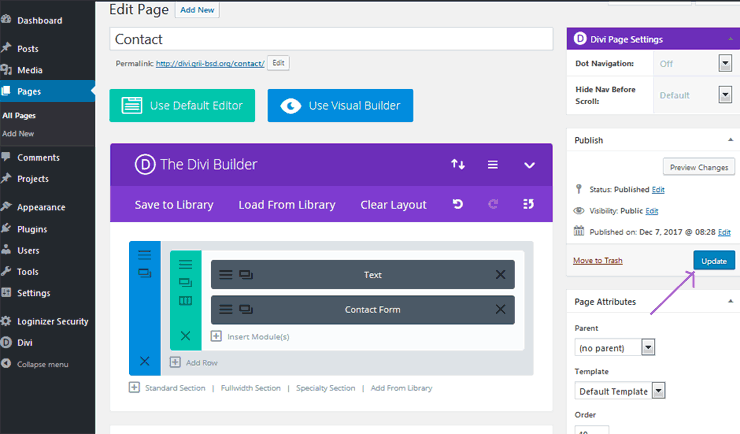Open the contact permalink URL

(210, 63)
